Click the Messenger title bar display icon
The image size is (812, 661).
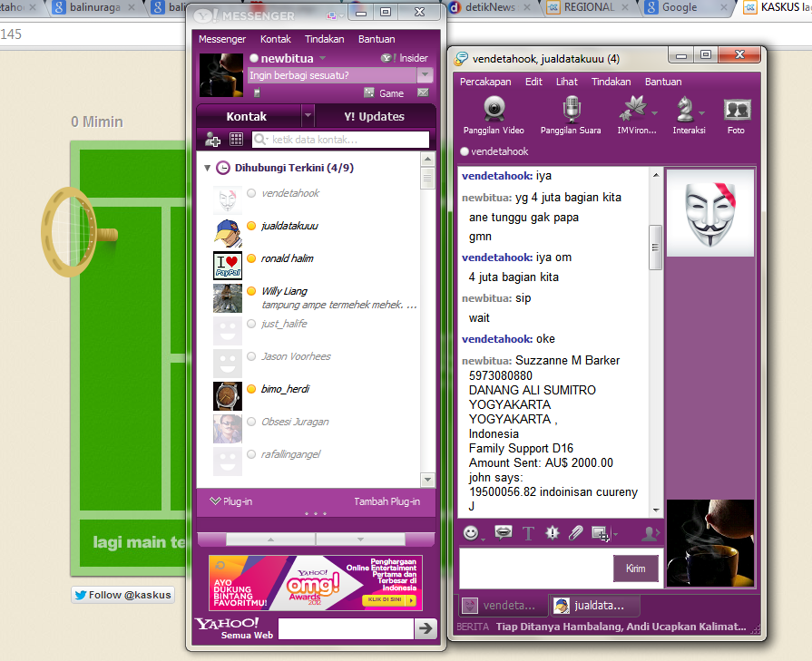click(331, 16)
